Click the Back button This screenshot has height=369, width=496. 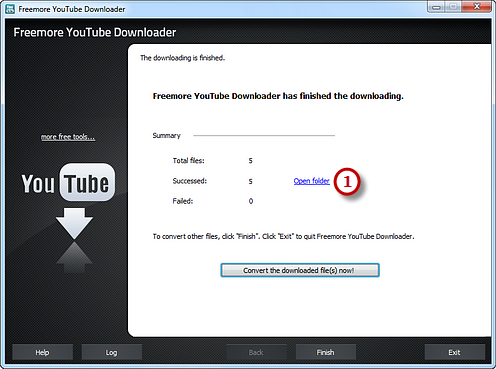256,352
